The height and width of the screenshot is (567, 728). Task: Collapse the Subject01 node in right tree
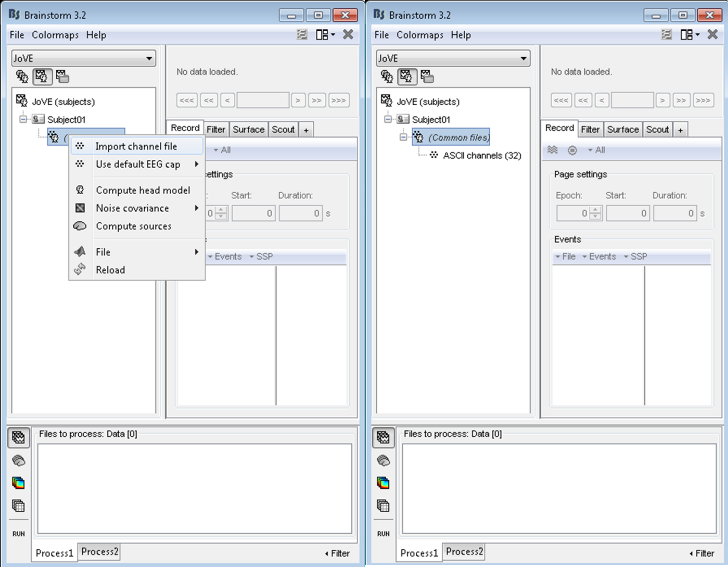[x=388, y=119]
